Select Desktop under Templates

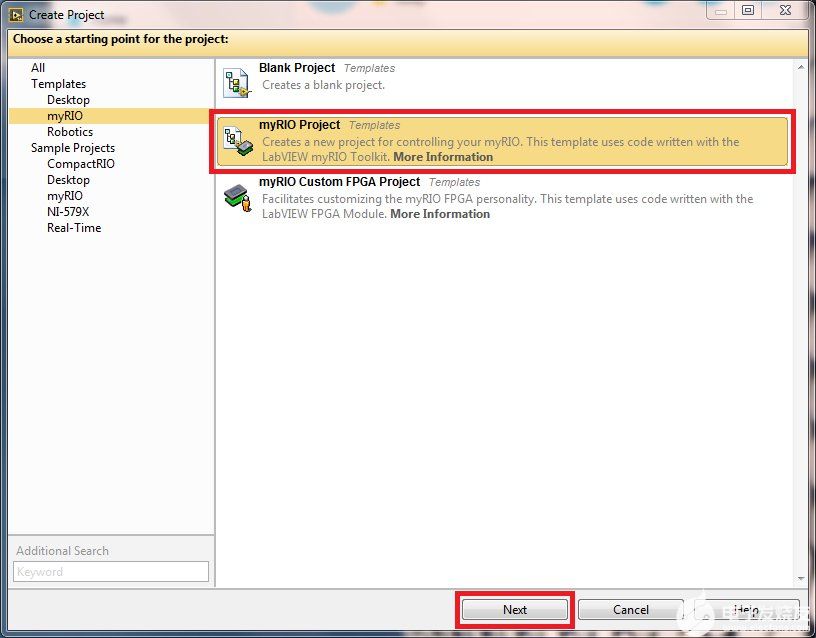pyautogui.click(x=68, y=100)
